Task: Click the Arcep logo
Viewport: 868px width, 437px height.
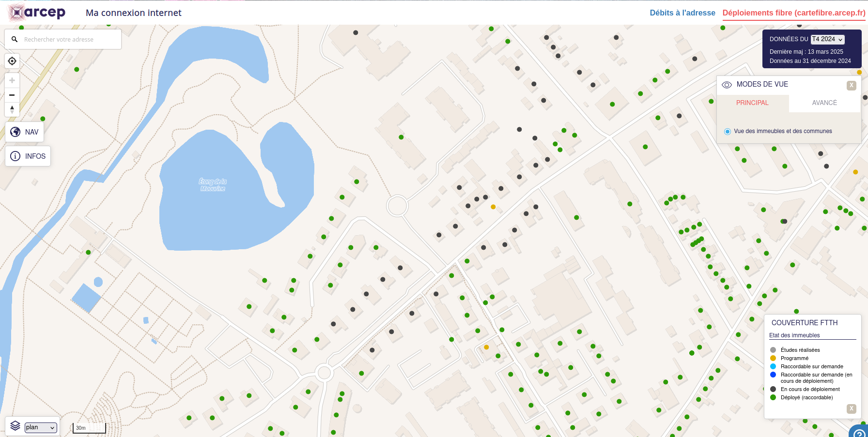Action: tap(37, 13)
